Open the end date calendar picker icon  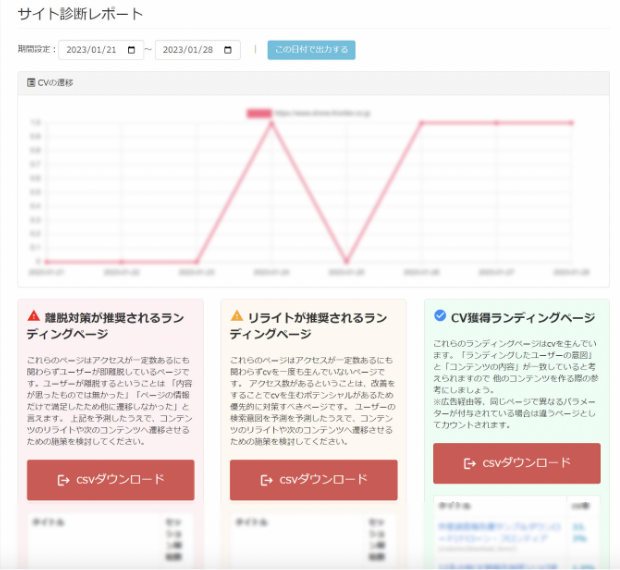coord(228,50)
